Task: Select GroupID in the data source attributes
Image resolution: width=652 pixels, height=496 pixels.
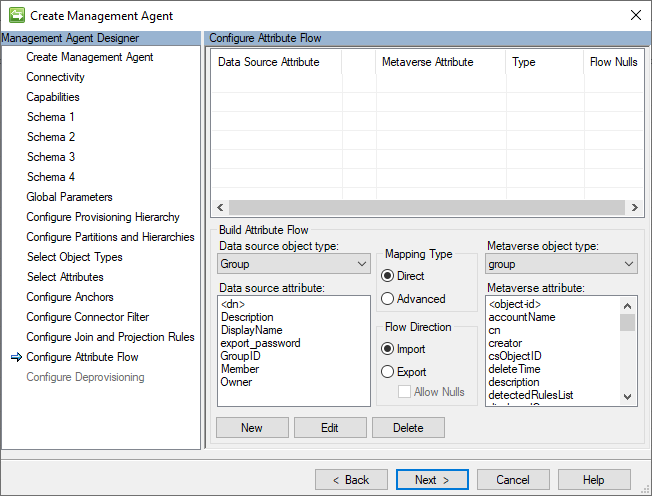Action: click(241, 356)
